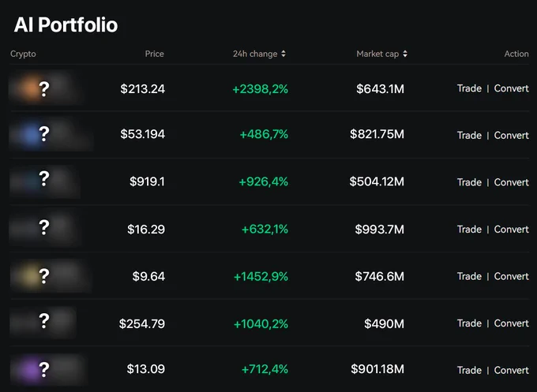The width and height of the screenshot is (537, 392).
Task: Sort by 24h change arrows
Action: [284, 54]
